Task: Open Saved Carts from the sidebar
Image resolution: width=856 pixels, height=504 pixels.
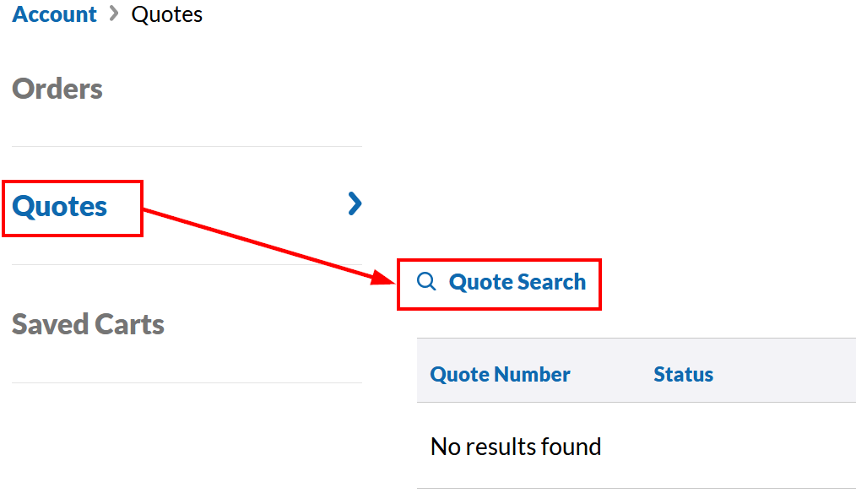Action: click(88, 324)
